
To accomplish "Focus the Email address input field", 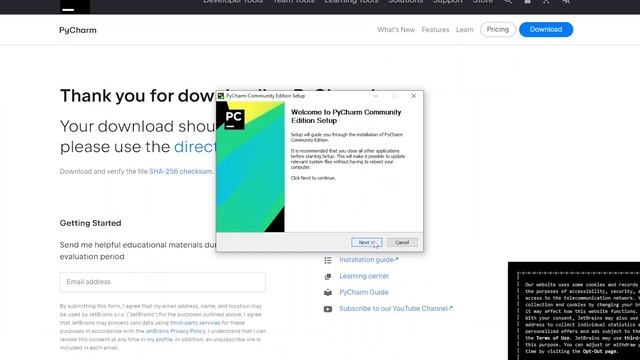I will (x=163, y=282).
